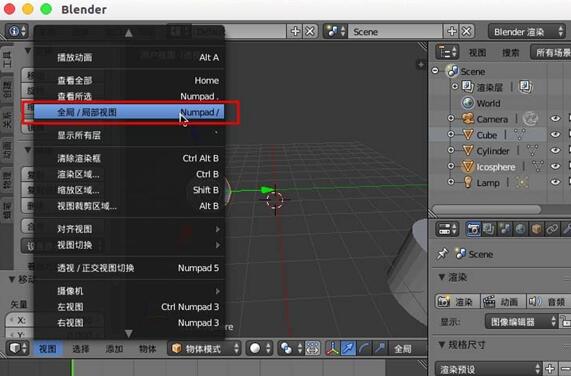Choose 透视 / 正交视图切换 entry
Screen dimensions: 571x376
point(129,268)
